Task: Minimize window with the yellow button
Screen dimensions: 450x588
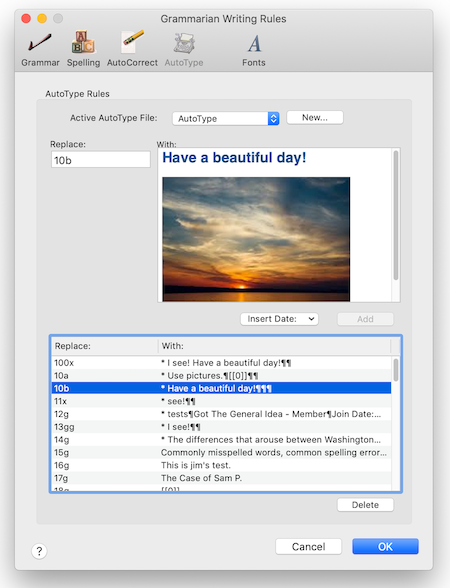Action: click(42, 18)
